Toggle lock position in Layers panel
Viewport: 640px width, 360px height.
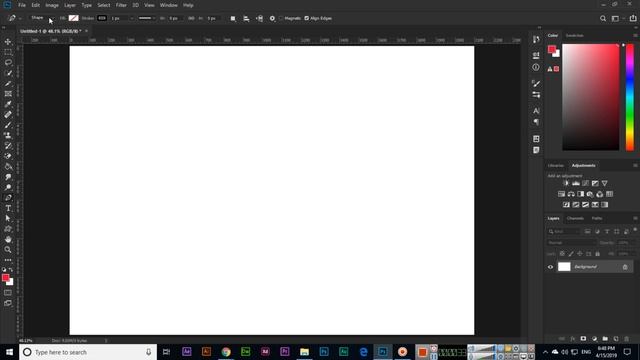[580, 254]
